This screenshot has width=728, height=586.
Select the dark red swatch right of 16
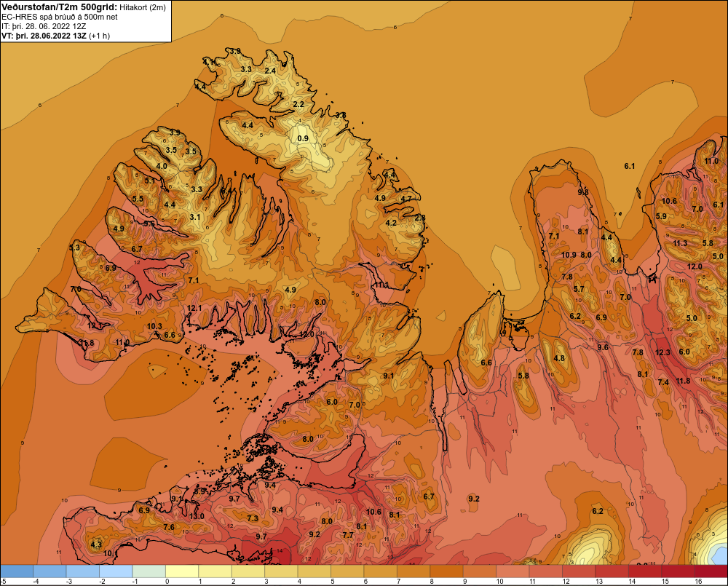(x=711, y=571)
